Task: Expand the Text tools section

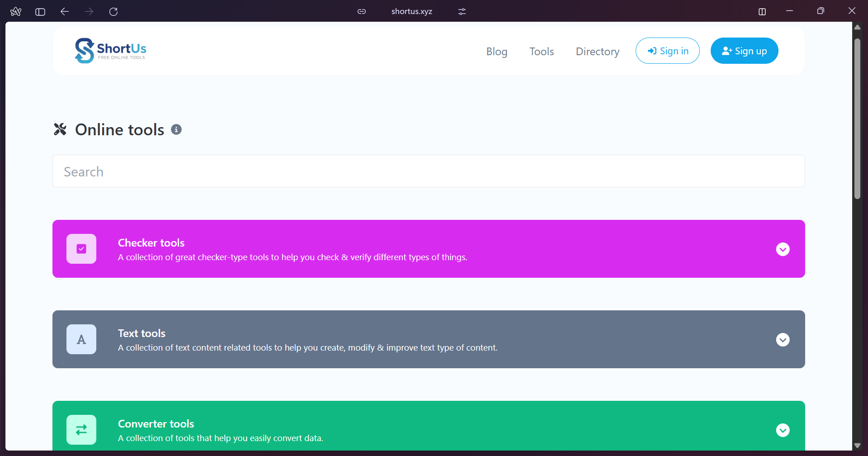Action: [x=783, y=339]
